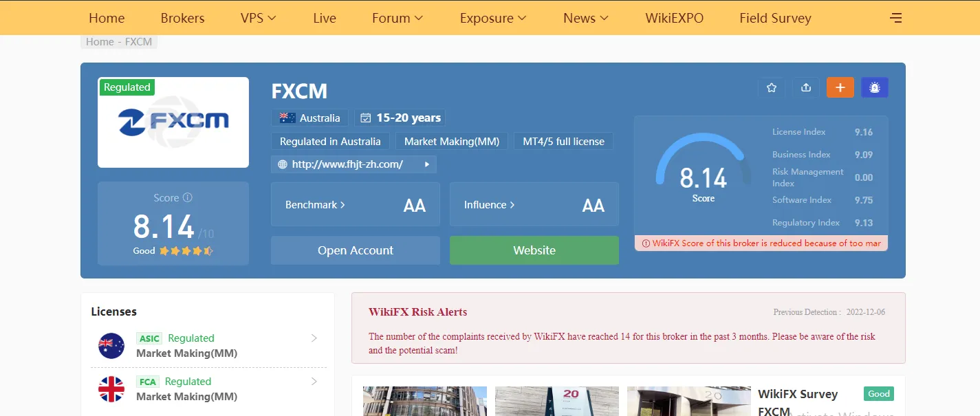Click the Risk Management Index 0.00 value
The image size is (980, 416).
pos(864,177)
